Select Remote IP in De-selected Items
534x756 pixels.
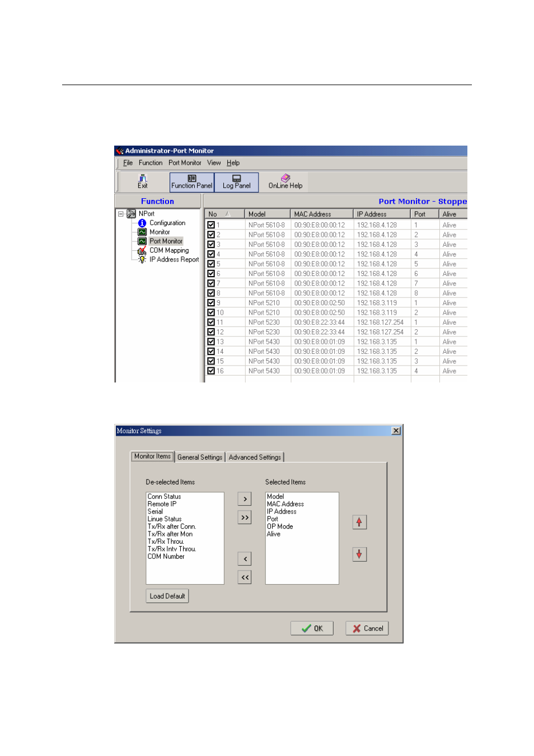pos(162,504)
